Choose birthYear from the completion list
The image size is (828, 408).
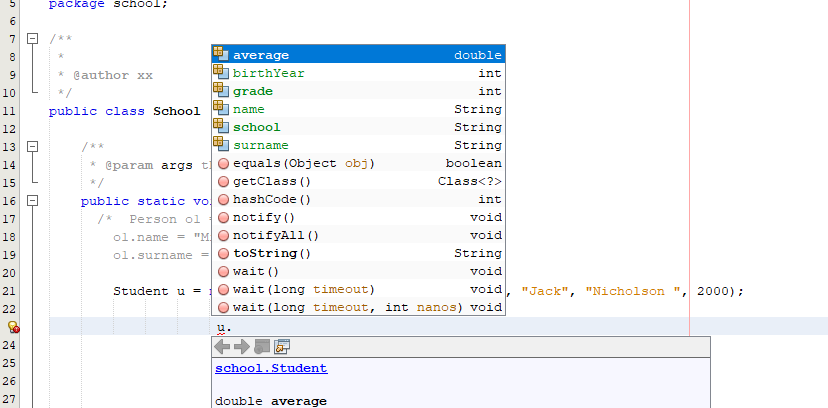(x=359, y=73)
